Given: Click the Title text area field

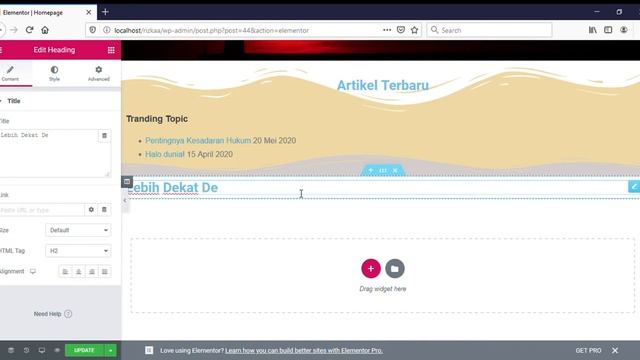Looking at the screenshot, I should point(49,153).
